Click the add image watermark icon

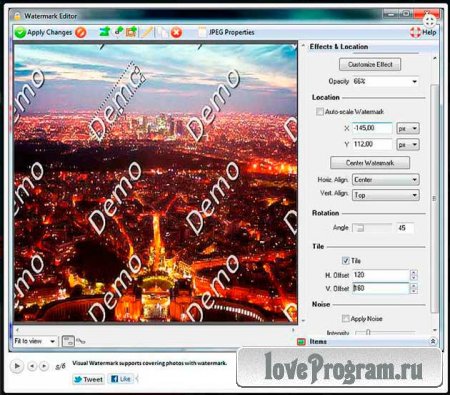click(131, 32)
